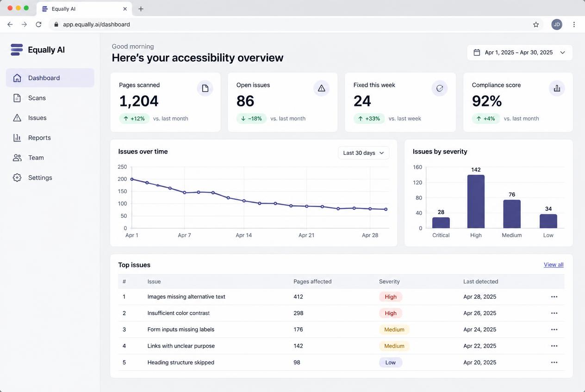Click the 92% compliance score value
Viewport: 585px width, 392px height.
pos(487,101)
